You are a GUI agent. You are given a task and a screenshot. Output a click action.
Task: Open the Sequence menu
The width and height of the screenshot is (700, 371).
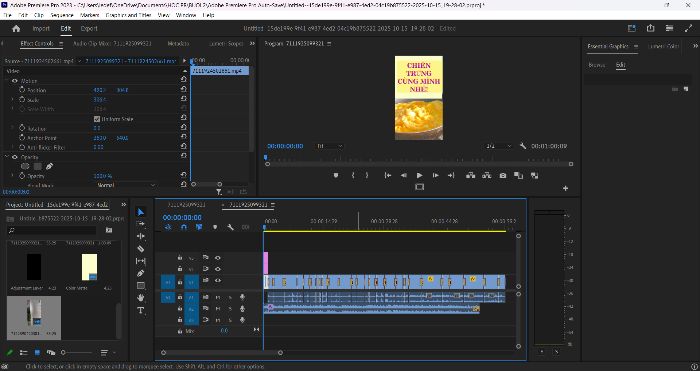coord(62,15)
